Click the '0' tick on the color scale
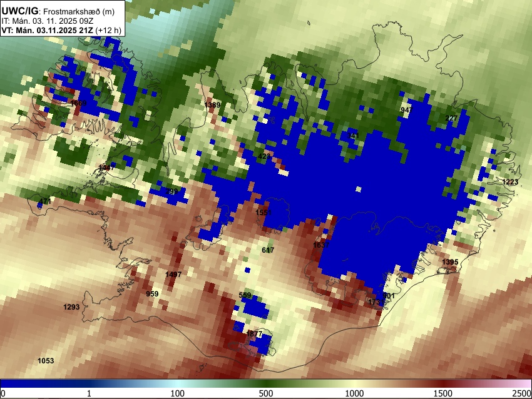The width and height of the screenshot is (532, 399). [x=3, y=393]
